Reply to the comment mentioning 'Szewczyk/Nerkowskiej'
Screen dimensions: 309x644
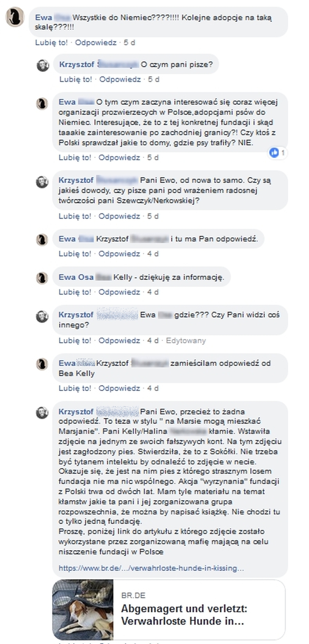119,216
